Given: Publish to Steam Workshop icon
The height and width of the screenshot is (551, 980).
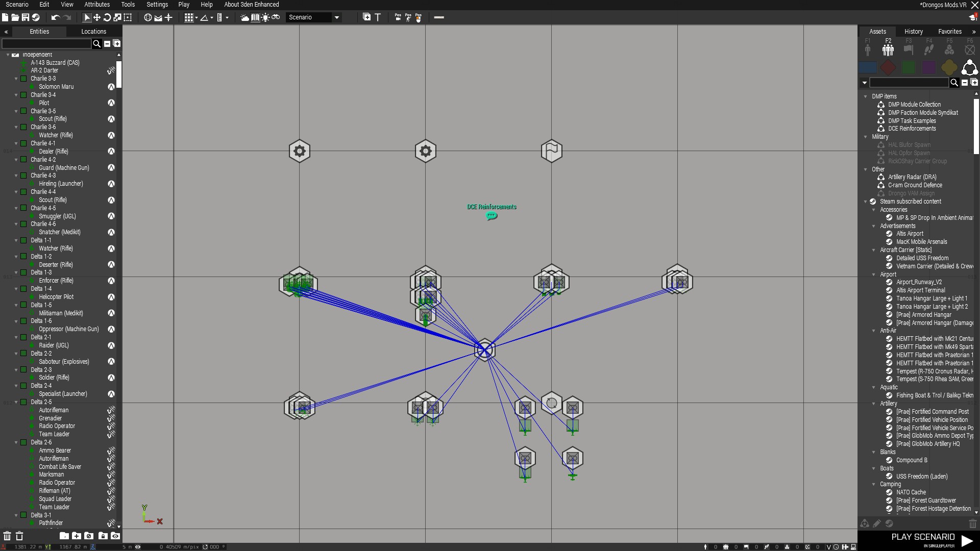Looking at the screenshot, I should (x=36, y=17).
